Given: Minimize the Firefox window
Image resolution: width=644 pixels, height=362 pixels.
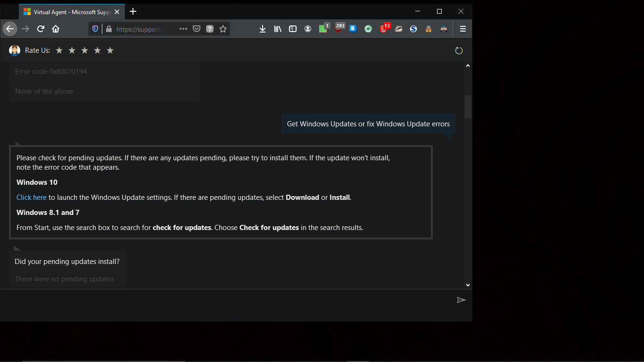Looking at the screenshot, I should 418,11.
